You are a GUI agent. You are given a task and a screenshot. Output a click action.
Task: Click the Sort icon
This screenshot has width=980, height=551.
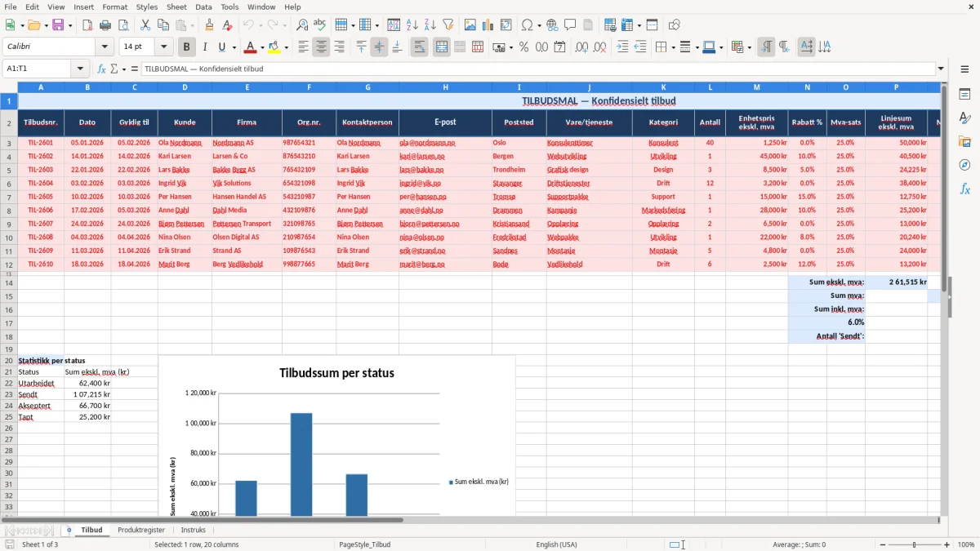pos(394,25)
